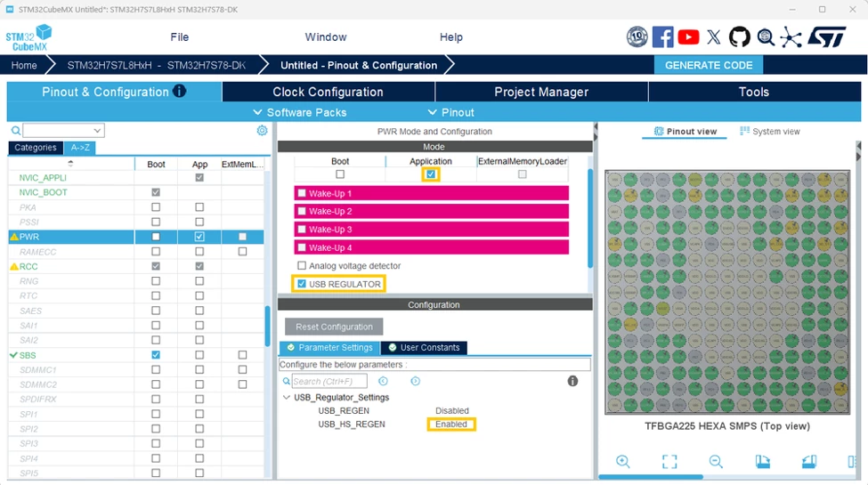Viewport: 868px width, 485px height.
Task: Open the User Constants tab
Action: (424, 348)
